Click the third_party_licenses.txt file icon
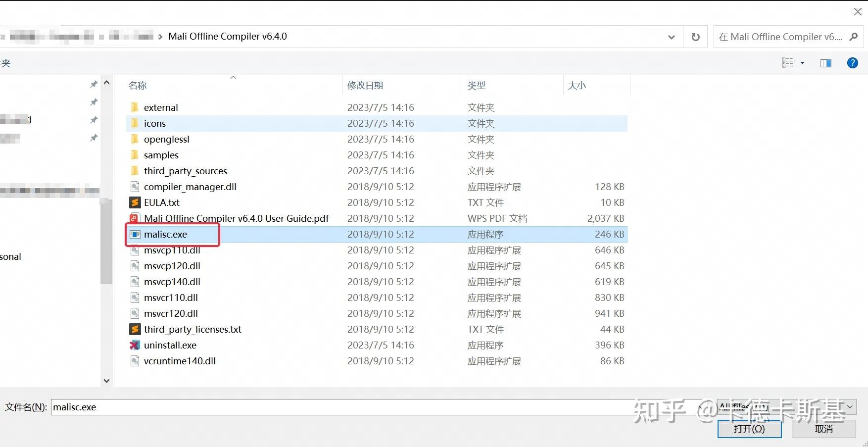 point(135,329)
